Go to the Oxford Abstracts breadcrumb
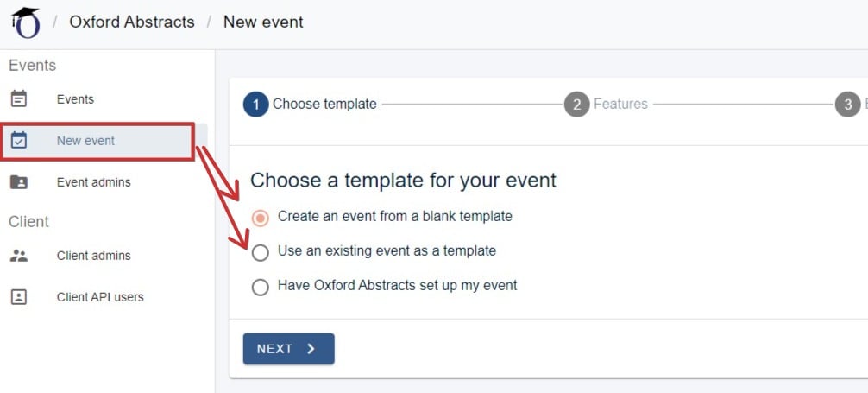 point(132,22)
